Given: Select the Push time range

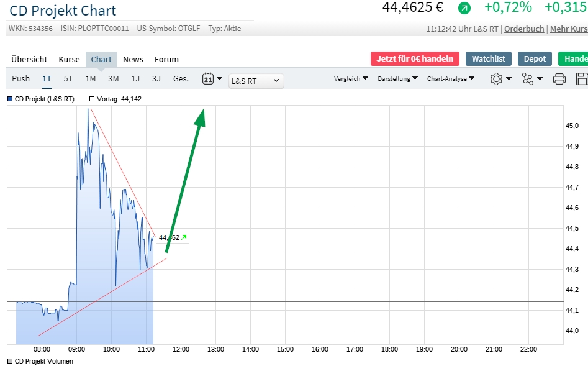Looking at the screenshot, I should click(20, 78).
